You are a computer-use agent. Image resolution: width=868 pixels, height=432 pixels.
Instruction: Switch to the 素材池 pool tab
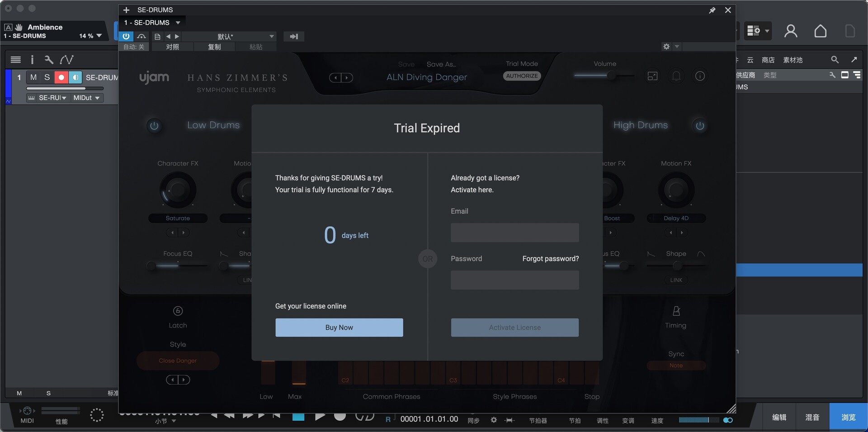[793, 60]
